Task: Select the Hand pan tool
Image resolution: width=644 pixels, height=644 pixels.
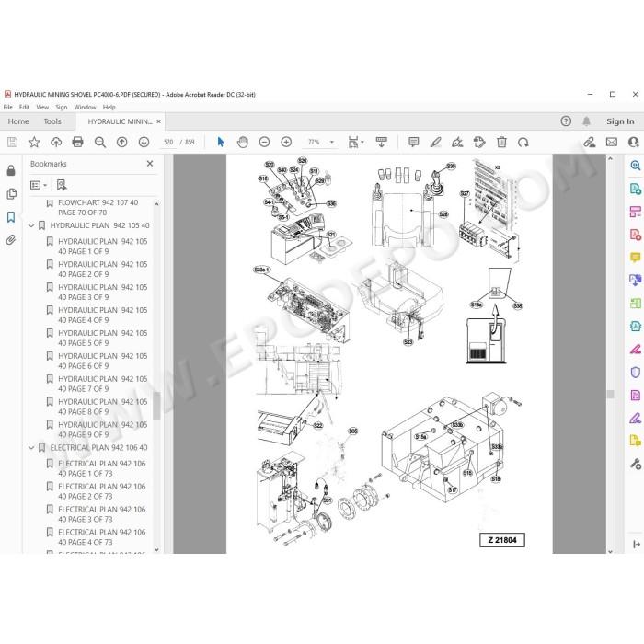Action: [x=243, y=142]
